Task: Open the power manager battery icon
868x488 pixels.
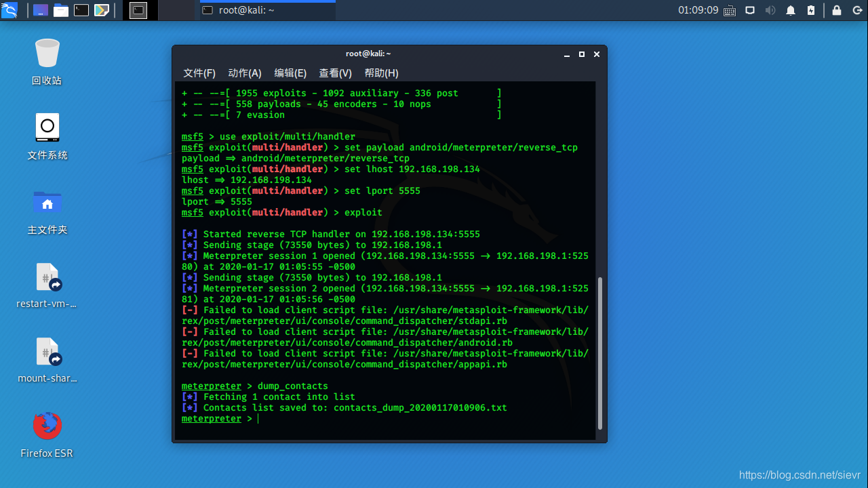Action: coord(812,10)
